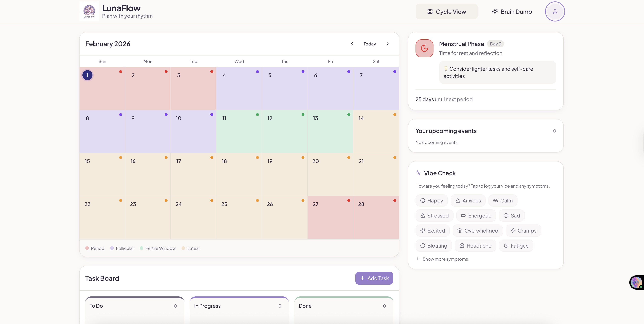This screenshot has height=324, width=644.
Task: Click the Add Task button
Action: [374, 278]
